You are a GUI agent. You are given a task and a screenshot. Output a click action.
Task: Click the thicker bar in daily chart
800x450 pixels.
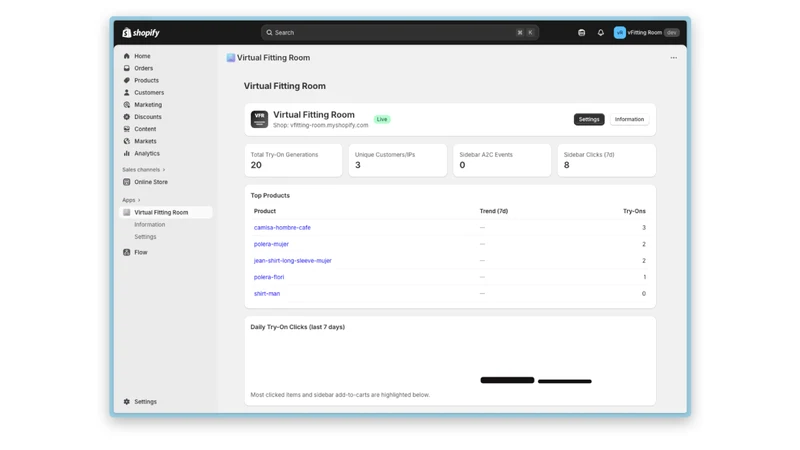[507, 380]
